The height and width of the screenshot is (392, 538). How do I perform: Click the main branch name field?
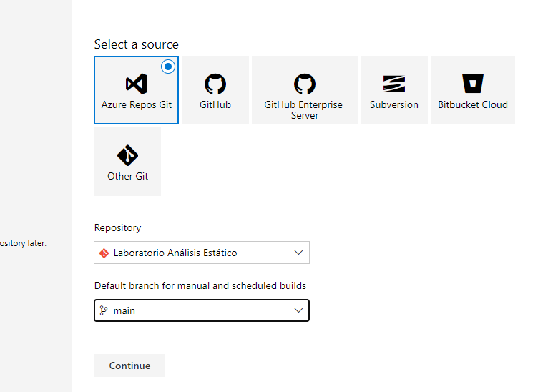click(x=202, y=310)
